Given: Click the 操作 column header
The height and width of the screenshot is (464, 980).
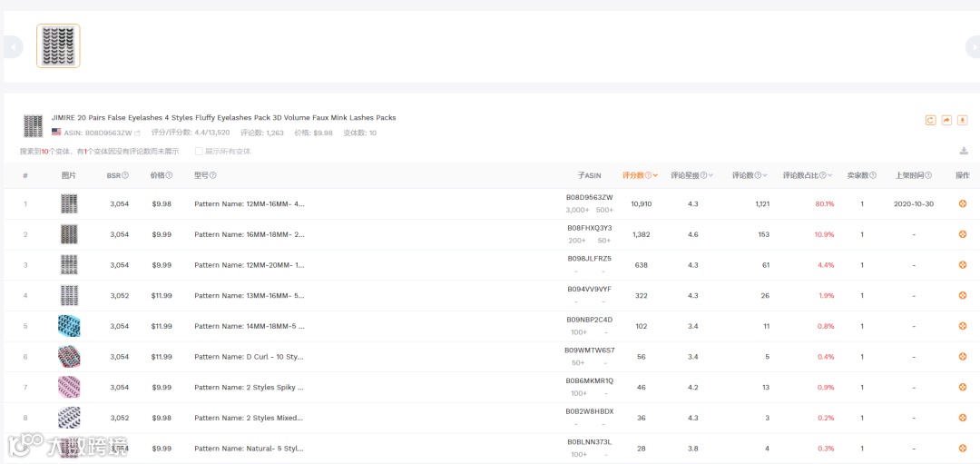Looking at the screenshot, I should tap(963, 176).
